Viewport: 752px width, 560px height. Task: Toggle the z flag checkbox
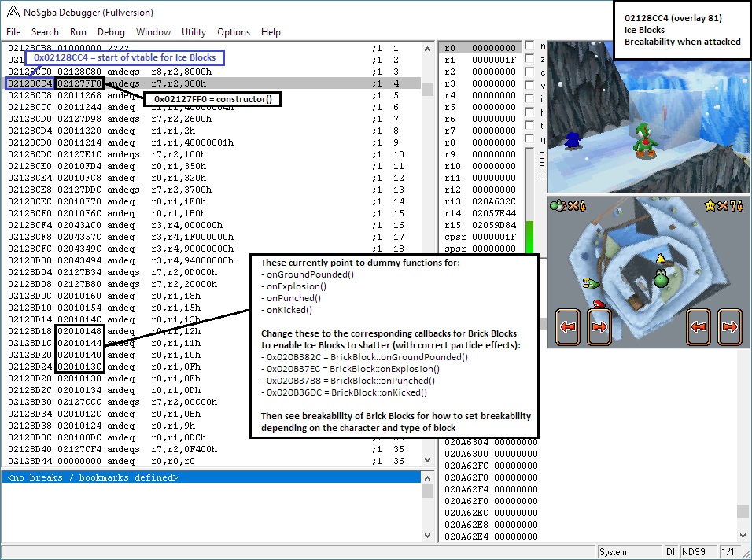tap(529, 60)
